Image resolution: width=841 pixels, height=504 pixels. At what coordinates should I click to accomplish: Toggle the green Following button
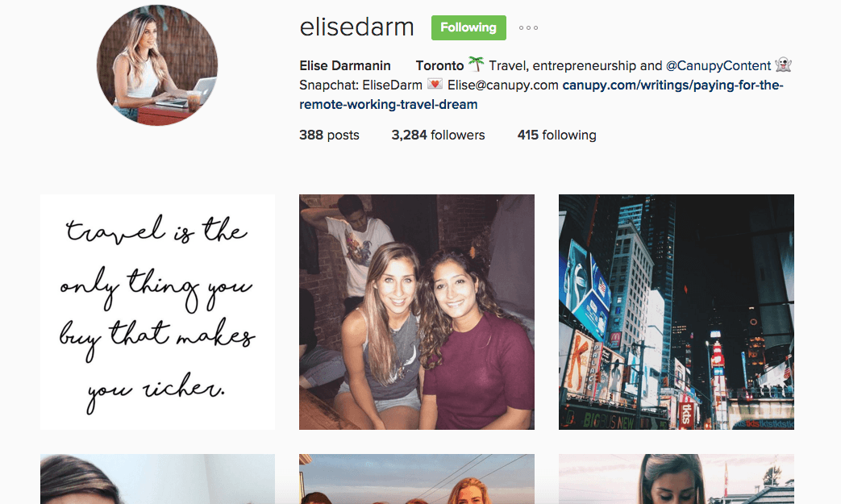click(468, 28)
